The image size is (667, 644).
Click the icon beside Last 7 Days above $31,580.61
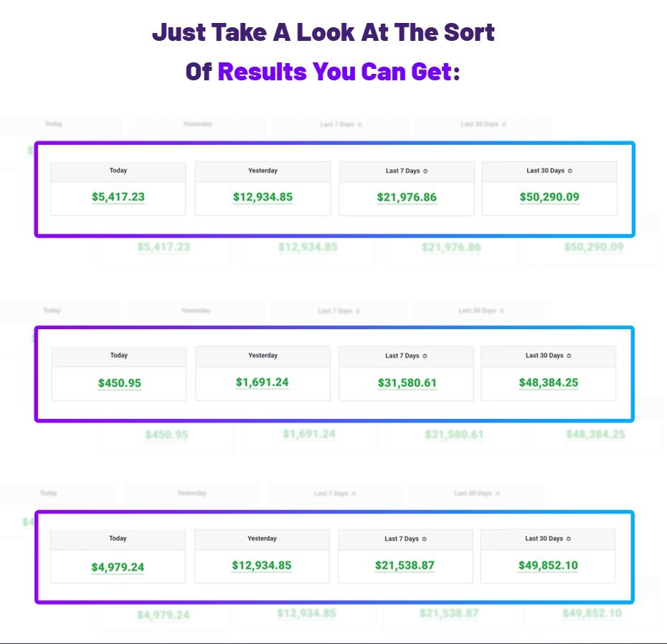click(x=425, y=356)
